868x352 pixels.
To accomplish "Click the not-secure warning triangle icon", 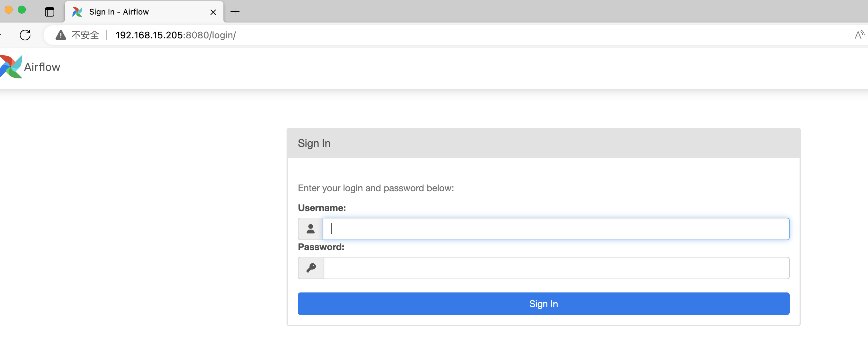I will click(x=60, y=35).
